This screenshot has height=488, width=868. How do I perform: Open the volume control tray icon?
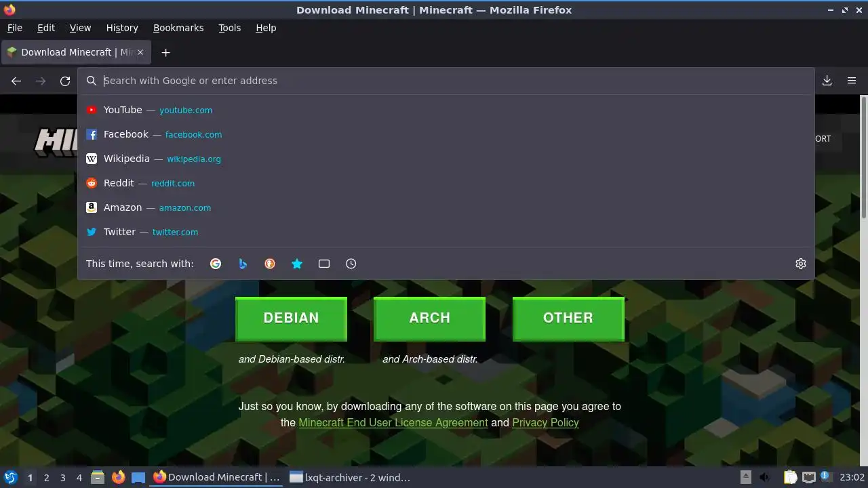[764, 477]
